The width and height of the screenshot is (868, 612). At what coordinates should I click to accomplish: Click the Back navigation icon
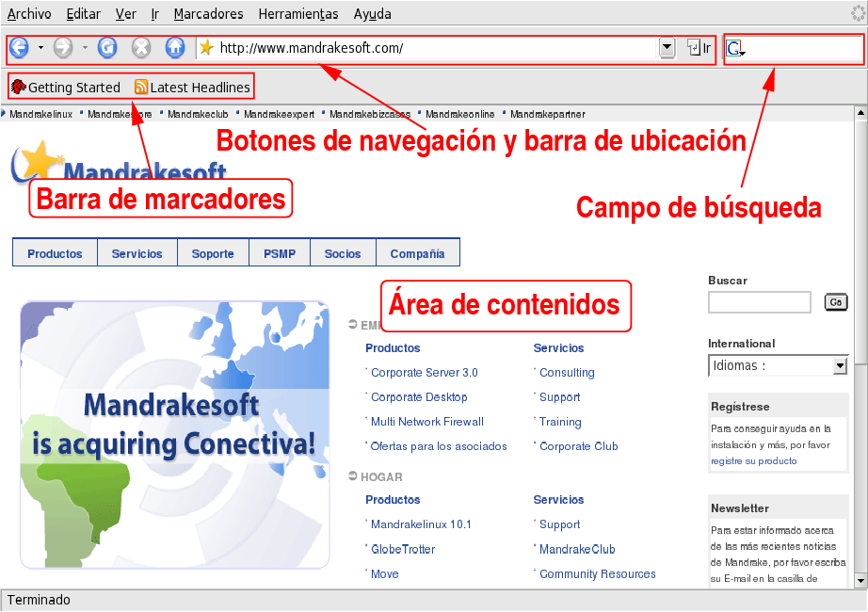(19, 47)
